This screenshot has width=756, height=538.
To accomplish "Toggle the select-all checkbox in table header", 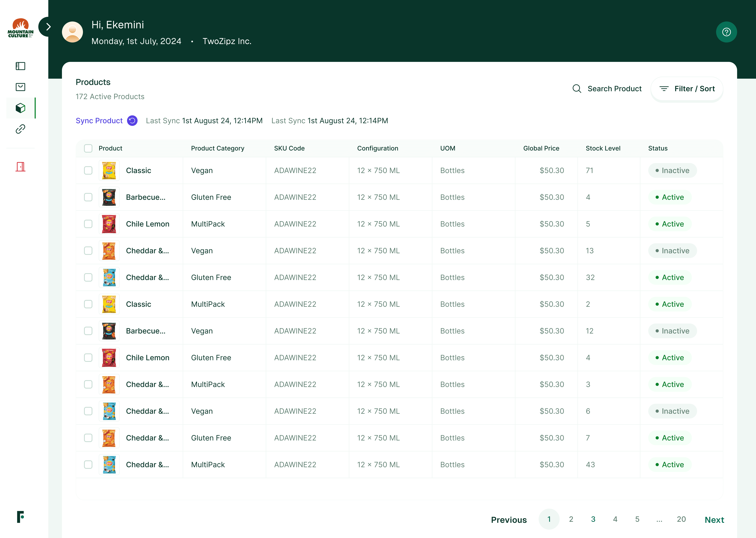I will pyautogui.click(x=88, y=148).
